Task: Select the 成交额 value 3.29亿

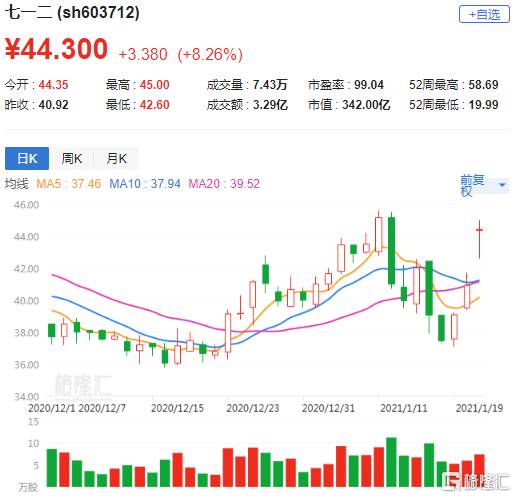Action: [x=270, y=105]
